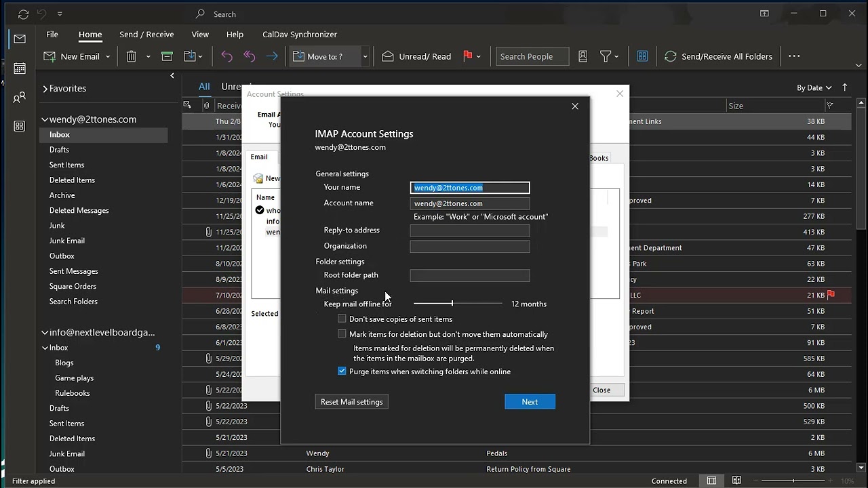Click Send/Receive All Folders button
Viewport: 868px width, 488px height.
pos(719,56)
